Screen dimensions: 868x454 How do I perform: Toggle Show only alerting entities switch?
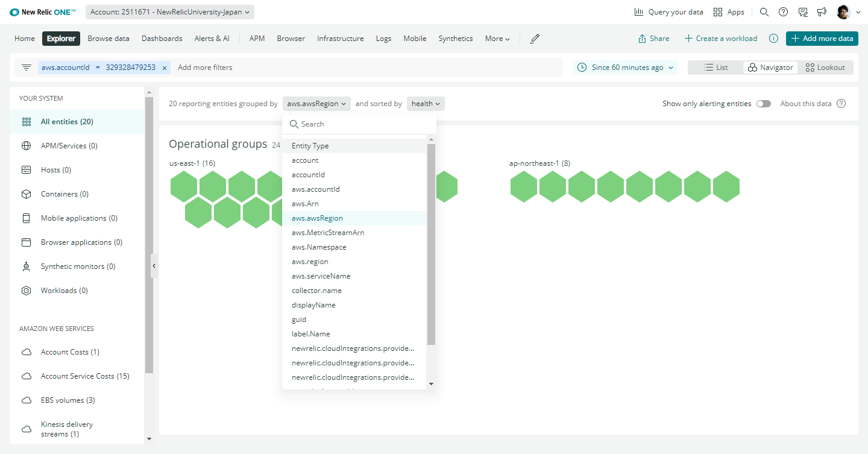tap(764, 104)
